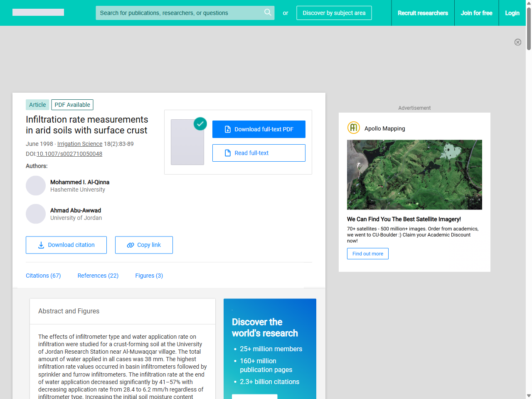Choose Join for free in the navigation bar
The height and width of the screenshot is (399, 532).
476,13
